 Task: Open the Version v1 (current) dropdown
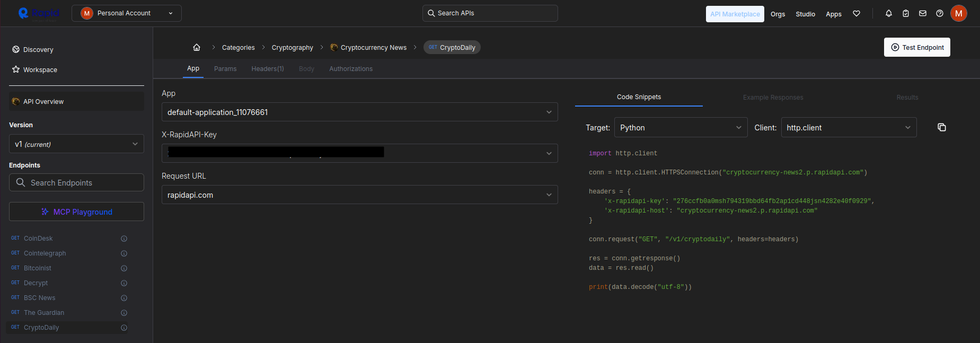[76, 144]
